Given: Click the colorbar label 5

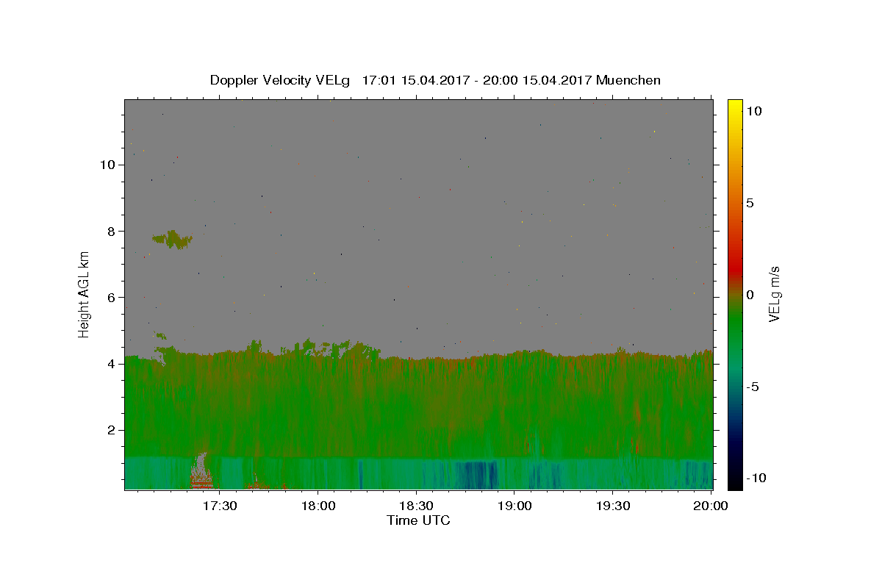Looking at the screenshot, I should (750, 203).
